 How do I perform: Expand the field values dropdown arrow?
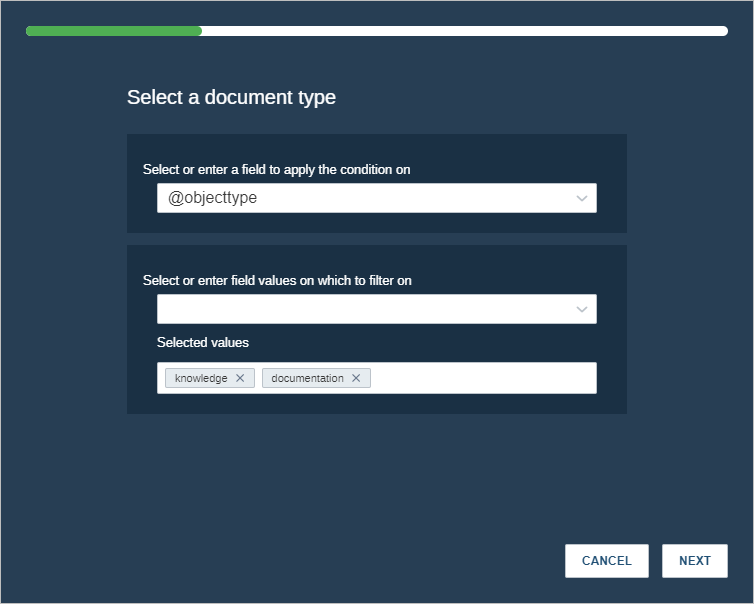click(582, 309)
